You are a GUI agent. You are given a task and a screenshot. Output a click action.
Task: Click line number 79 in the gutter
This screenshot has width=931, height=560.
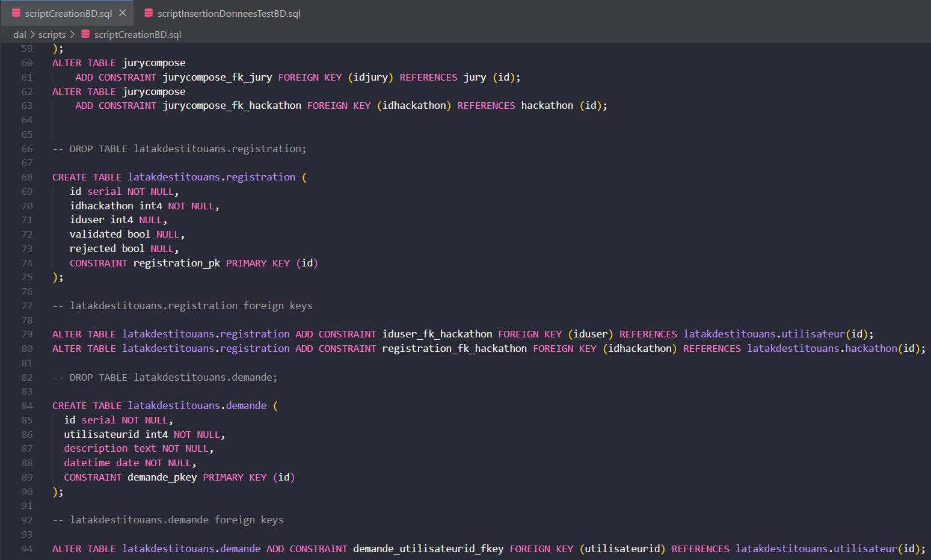coord(27,334)
